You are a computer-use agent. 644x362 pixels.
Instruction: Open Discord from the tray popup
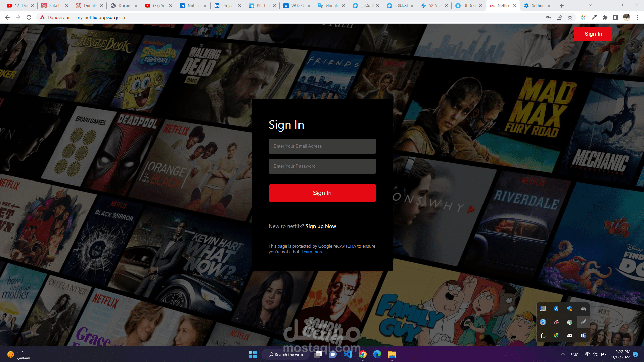pyautogui.click(x=570, y=335)
